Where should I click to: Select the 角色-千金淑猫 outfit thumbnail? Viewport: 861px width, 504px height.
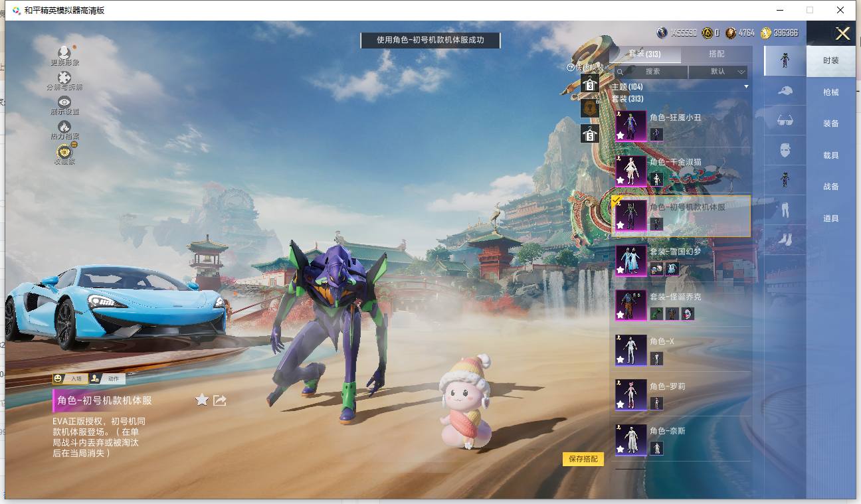(630, 171)
